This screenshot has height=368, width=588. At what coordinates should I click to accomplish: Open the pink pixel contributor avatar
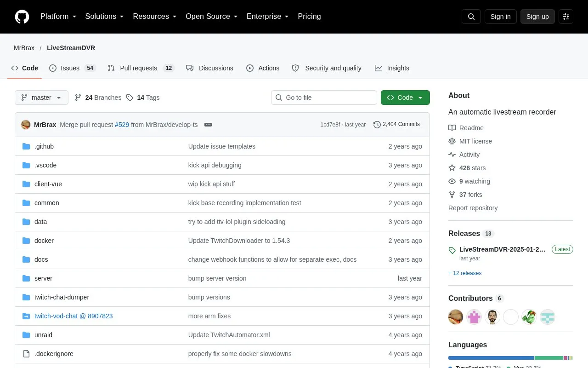(474, 317)
